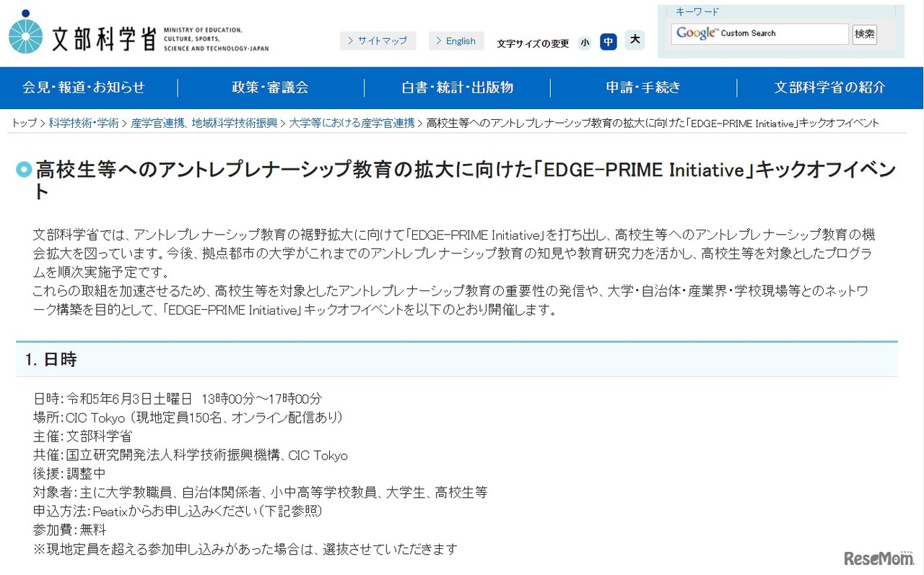Open the 文部科学省の紹介 menu
The image size is (924, 575).
click(x=829, y=87)
